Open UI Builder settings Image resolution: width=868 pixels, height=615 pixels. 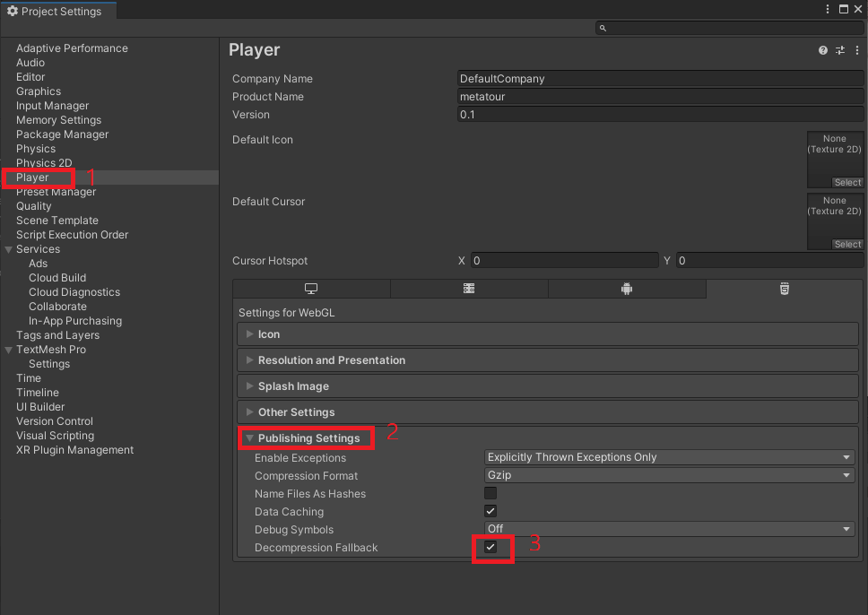click(x=40, y=407)
